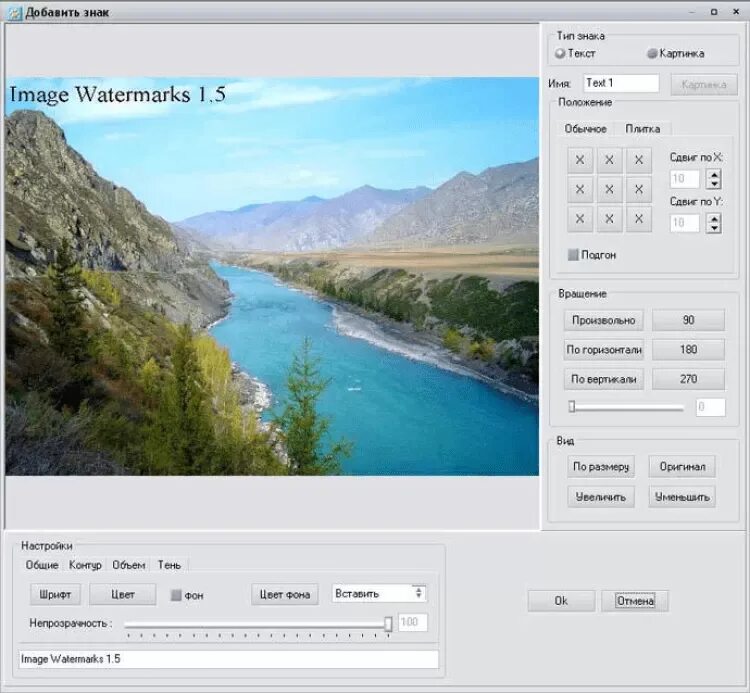The width and height of the screenshot is (750, 693).
Task: Flip with По вертикали button
Action: [x=604, y=379]
